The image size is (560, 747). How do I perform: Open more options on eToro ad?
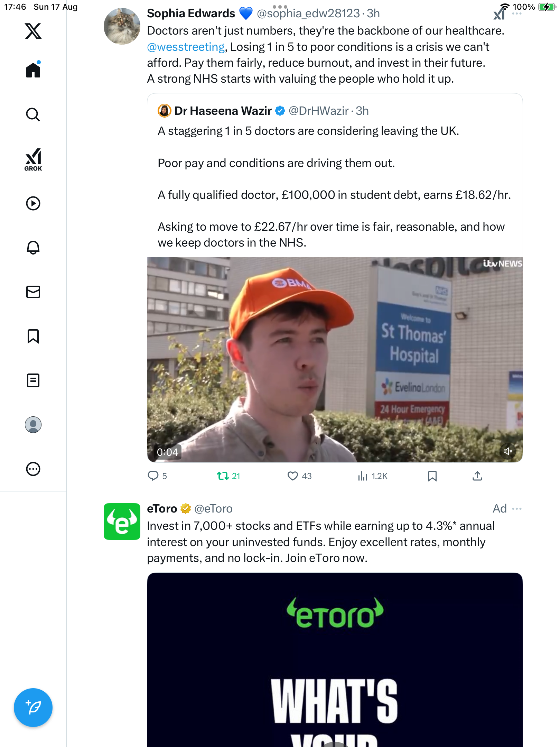pyautogui.click(x=517, y=508)
